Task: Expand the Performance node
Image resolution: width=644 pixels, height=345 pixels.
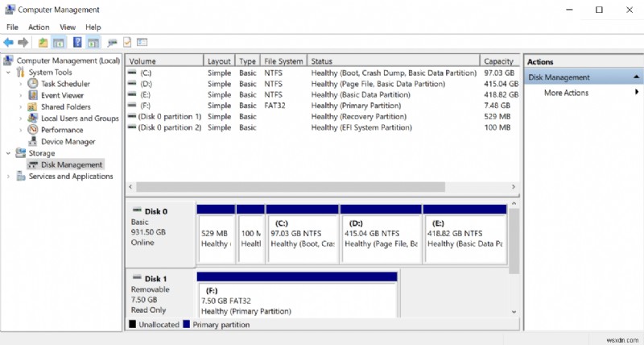Action: coord(21,130)
